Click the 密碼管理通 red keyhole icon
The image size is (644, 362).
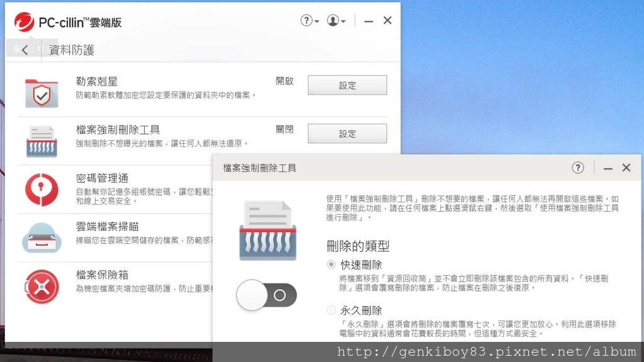42,189
